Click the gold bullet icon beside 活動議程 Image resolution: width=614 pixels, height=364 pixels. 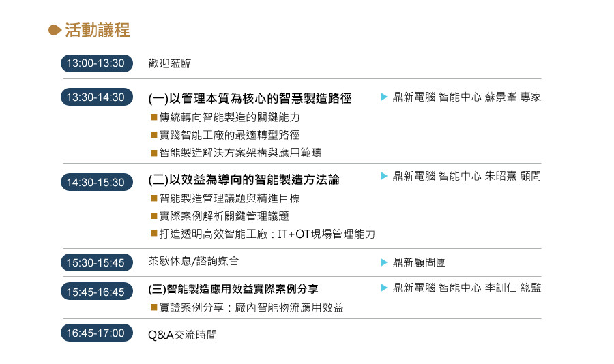click(55, 30)
